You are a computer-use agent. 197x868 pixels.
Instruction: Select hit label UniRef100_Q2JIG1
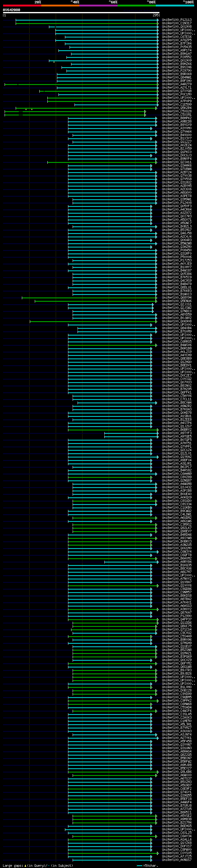coord(177,304)
